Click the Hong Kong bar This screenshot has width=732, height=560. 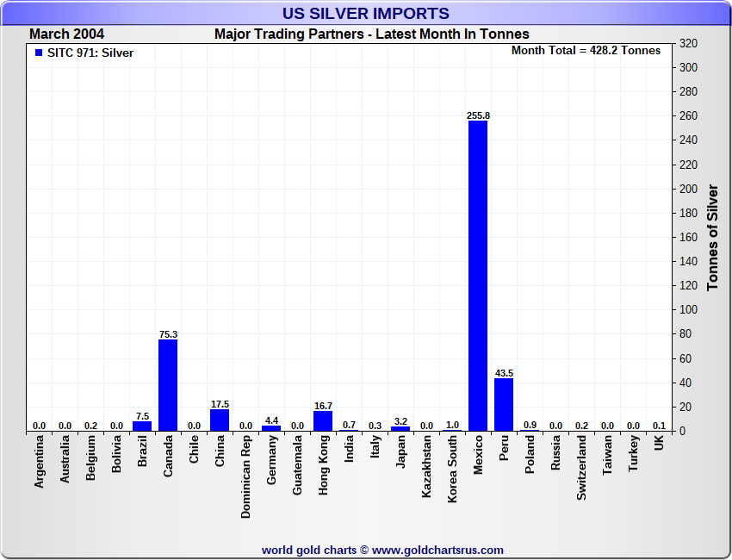323,420
